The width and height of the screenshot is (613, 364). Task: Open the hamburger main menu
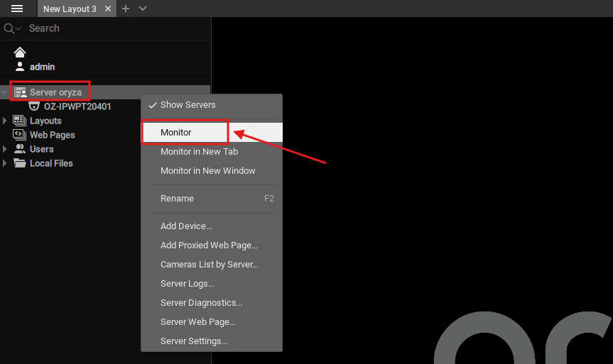pyautogui.click(x=17, y=9)
